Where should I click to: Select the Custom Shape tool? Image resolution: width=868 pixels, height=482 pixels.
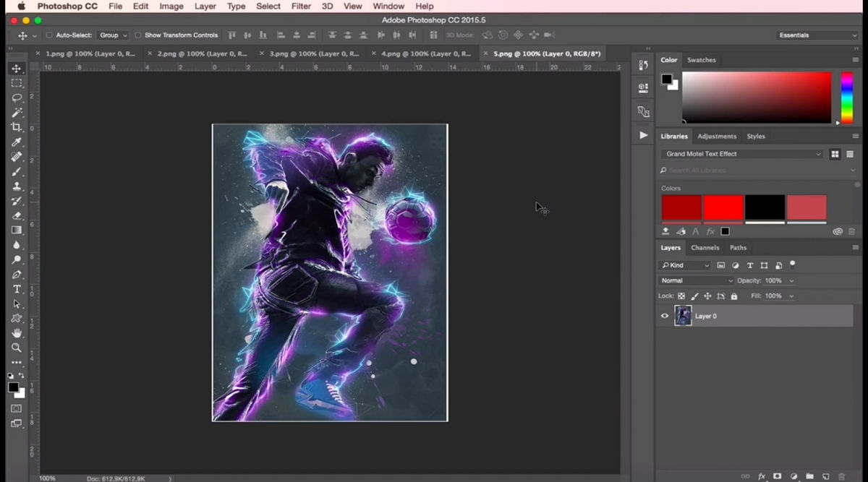pyautogui.click(x=17, y=319)
